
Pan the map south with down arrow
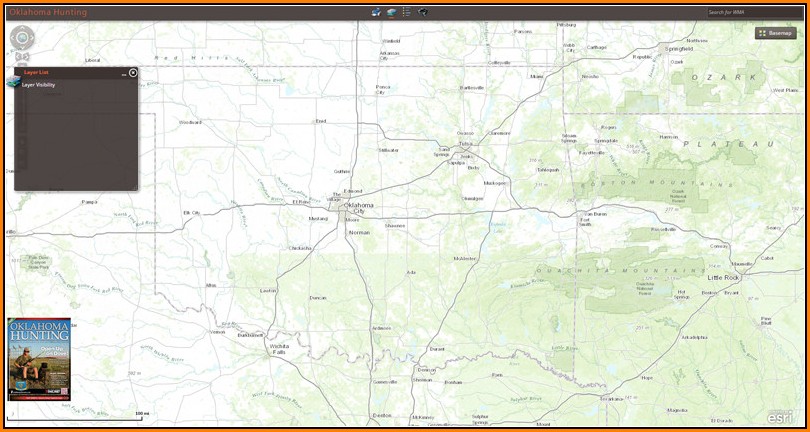click(22, 47)
